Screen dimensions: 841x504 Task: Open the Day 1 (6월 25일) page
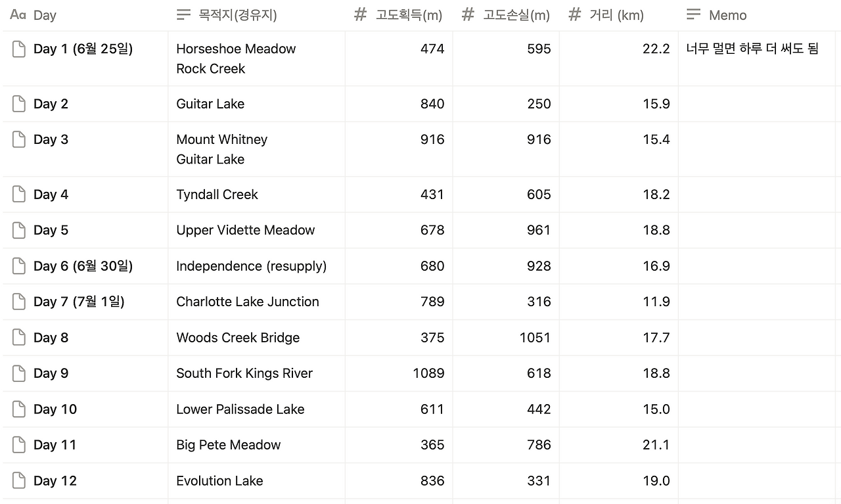[83, 49]
